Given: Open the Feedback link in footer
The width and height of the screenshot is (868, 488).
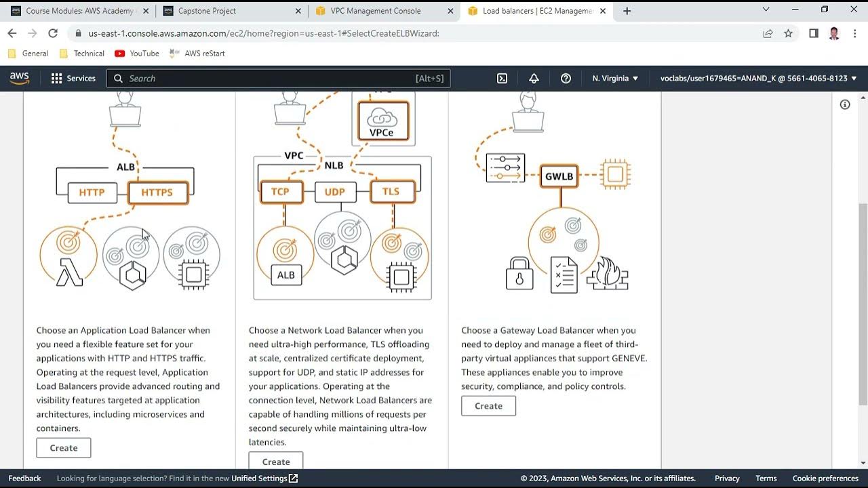Looking at the screenshot, I should tap(24, 479).
